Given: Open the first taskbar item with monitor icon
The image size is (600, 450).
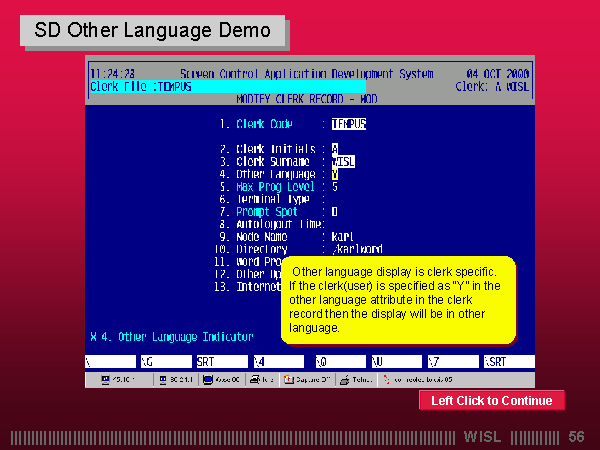Looking at the screenshot, I should click(x=118, y=380).
